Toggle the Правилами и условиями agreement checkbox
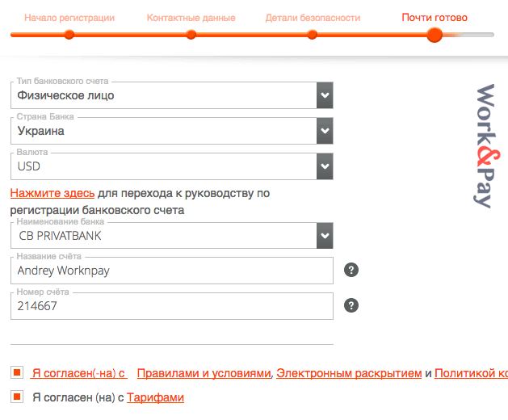This screenshot has width=508, height=420. click(x=17, y=372)
